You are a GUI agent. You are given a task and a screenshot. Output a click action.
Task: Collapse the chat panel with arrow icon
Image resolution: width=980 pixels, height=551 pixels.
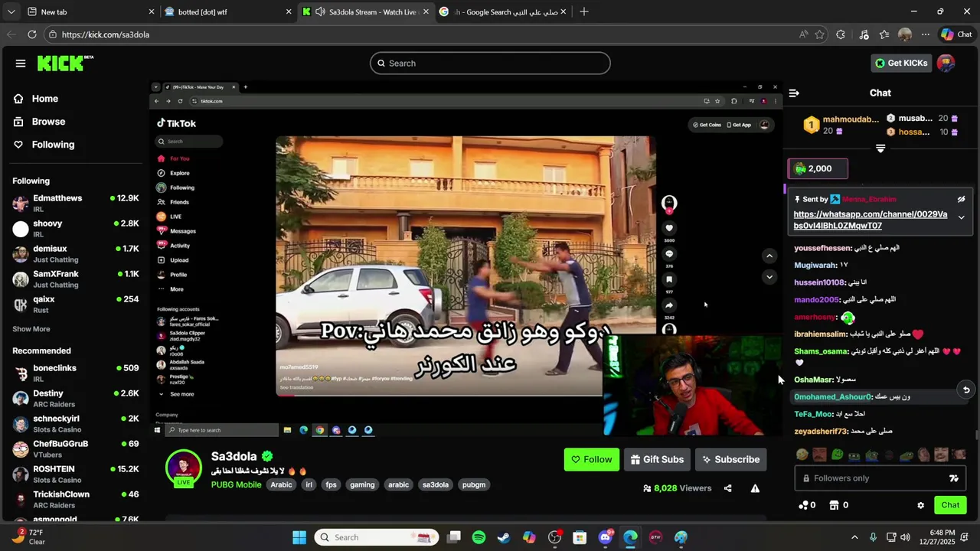click(x=794, y=93)
